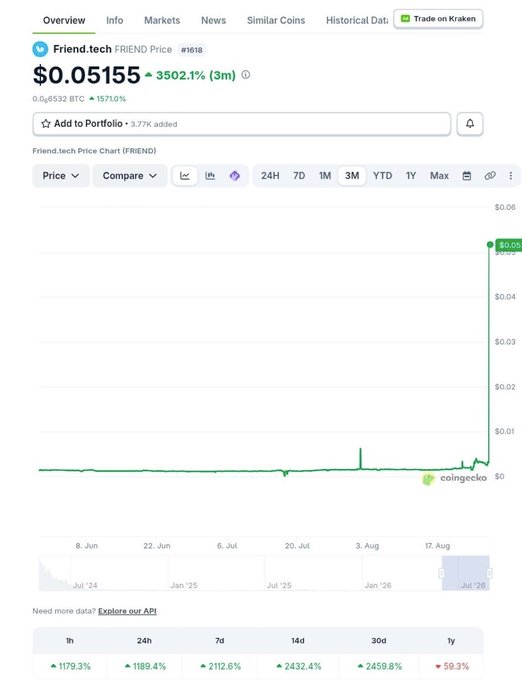Select the line chart view icon
This screenshot has height=680, width=522.
click(x=185, y=176)
